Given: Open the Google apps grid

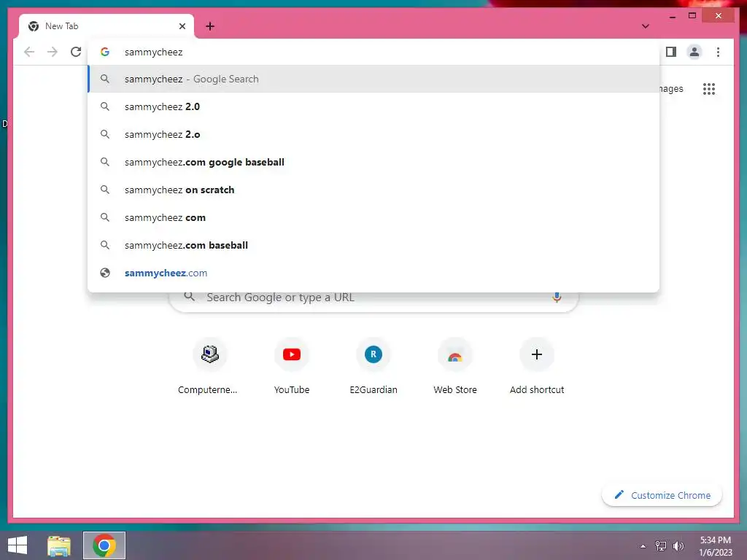Looking at the screenshot, I should [x=709, y=89].
